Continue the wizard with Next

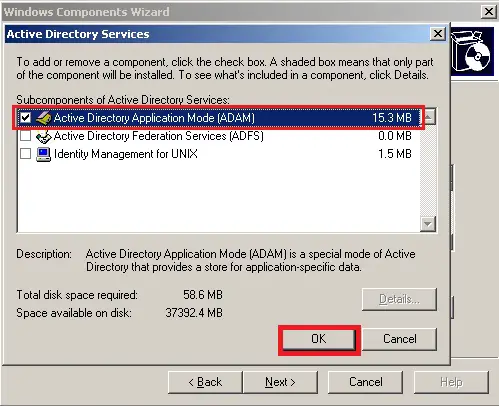pos(280,382)
